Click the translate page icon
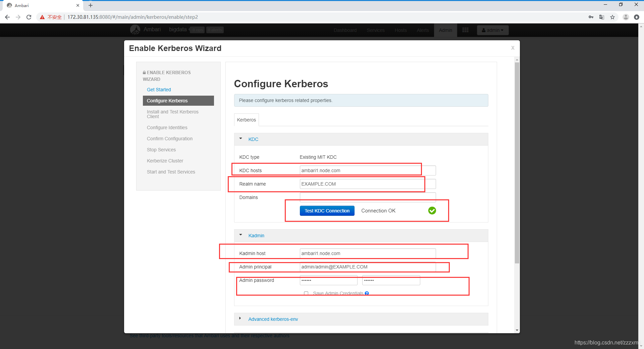This screenshot has width=644, height=349. [x=602, y=17]
